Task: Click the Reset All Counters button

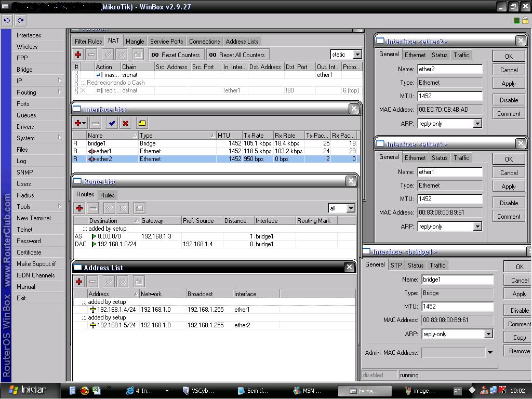Action: click(x=237, y=55)
